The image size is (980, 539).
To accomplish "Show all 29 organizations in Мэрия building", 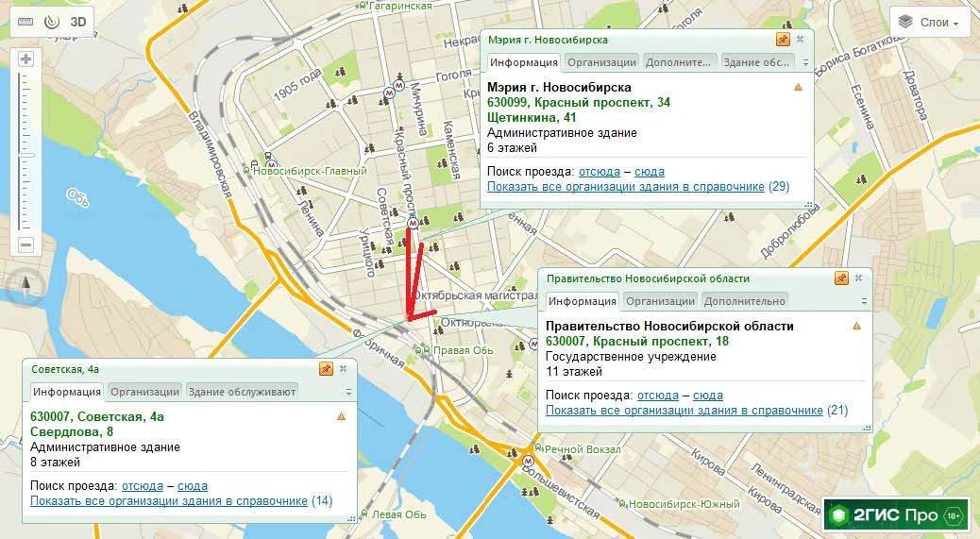I will [x=626, y=186].
